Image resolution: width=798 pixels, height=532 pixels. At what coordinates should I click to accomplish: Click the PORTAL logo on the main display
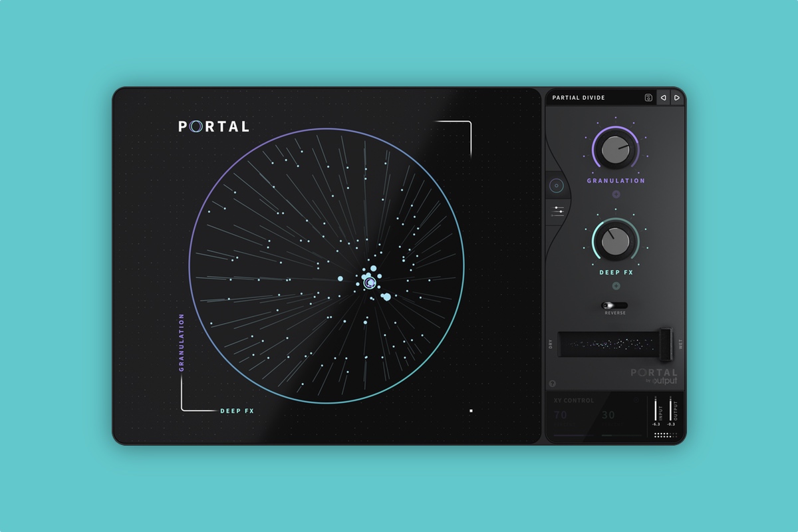click(x=213, y=126)
